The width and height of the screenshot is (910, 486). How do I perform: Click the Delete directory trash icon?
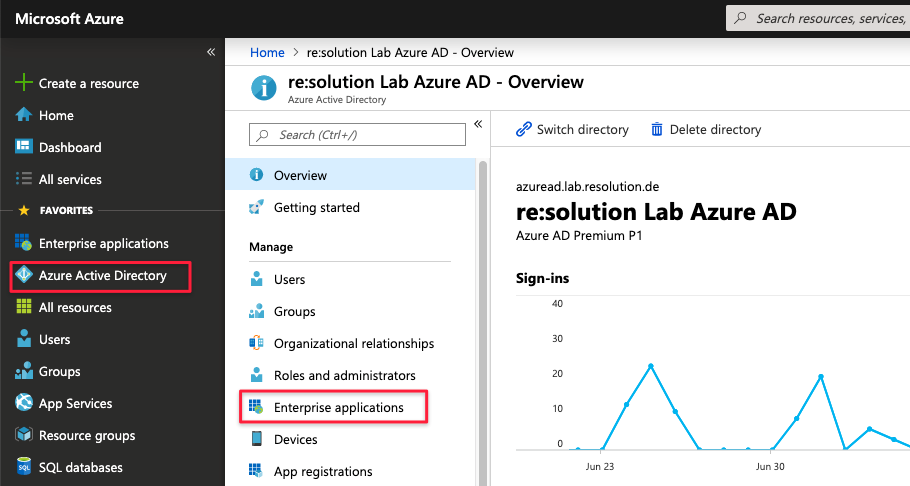(x=656, y=129)
